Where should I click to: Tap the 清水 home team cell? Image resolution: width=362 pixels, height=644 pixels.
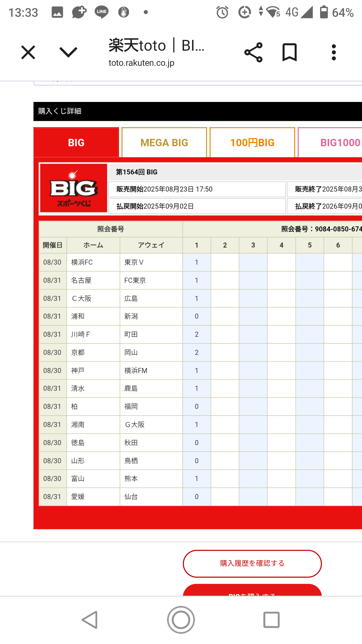tap(93, 388)
